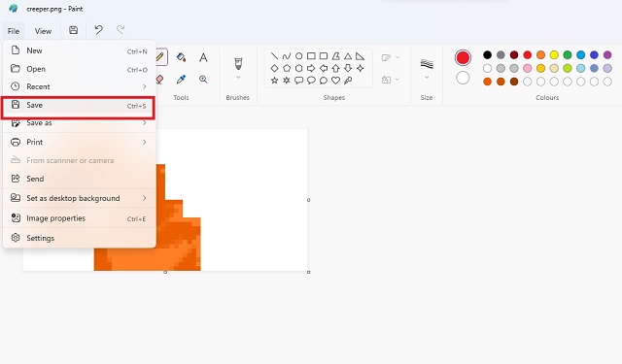
Task: Choose the Oval shape
Action: click(298, 56)
